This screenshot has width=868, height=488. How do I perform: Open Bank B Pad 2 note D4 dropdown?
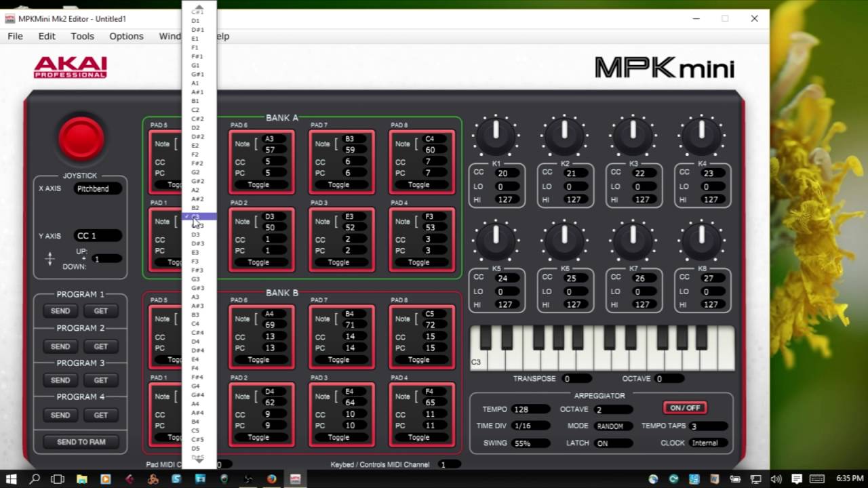[273, 392]
